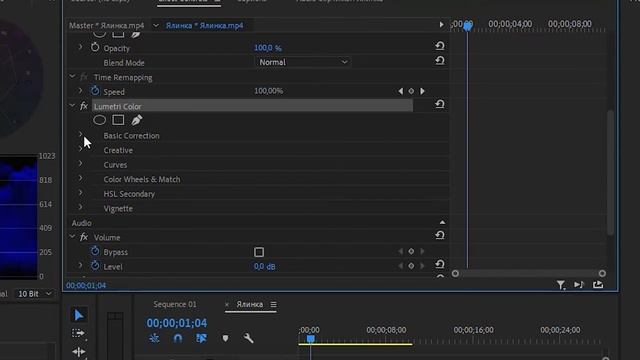Show or hide the timeline view arrow
Screen dimensions: 640x360
coord(441,25)
